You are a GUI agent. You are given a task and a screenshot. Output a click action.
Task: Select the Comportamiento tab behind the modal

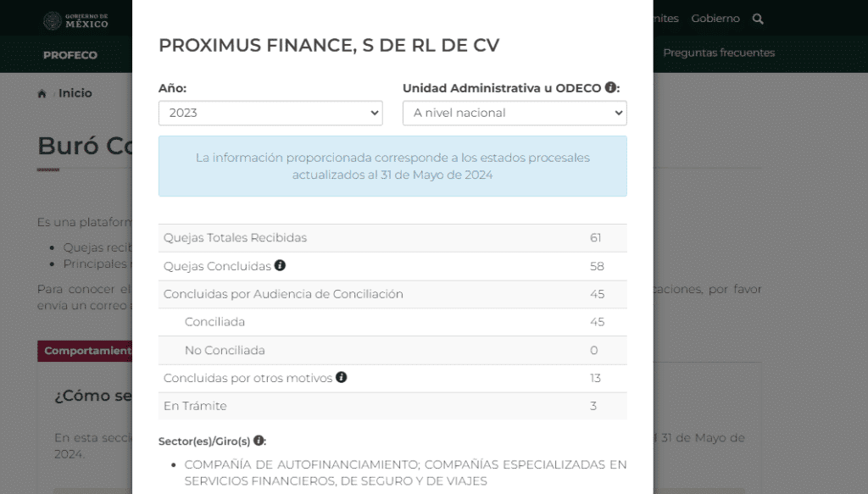(86, 351)
